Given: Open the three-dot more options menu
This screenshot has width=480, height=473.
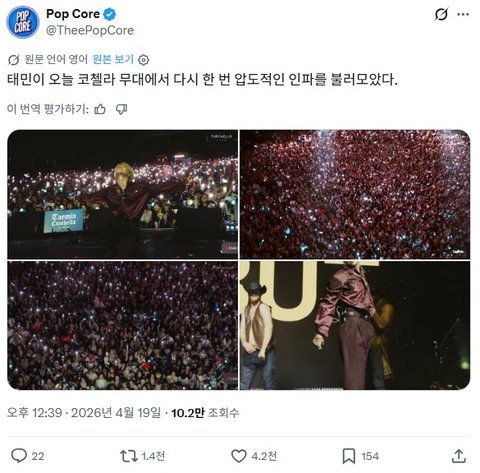Looking at the screenshot, I should (463, 14).
